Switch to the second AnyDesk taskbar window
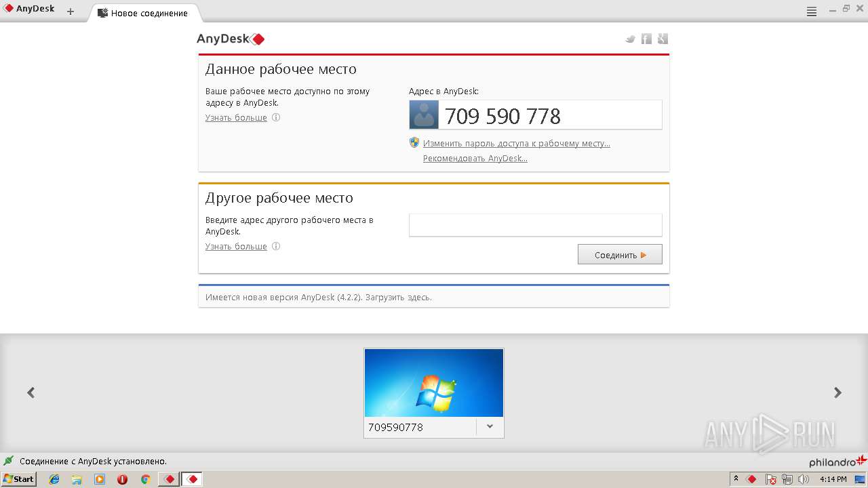Image resolution: width=868 pixels, height=488 pixels. [x=192, y=479]
